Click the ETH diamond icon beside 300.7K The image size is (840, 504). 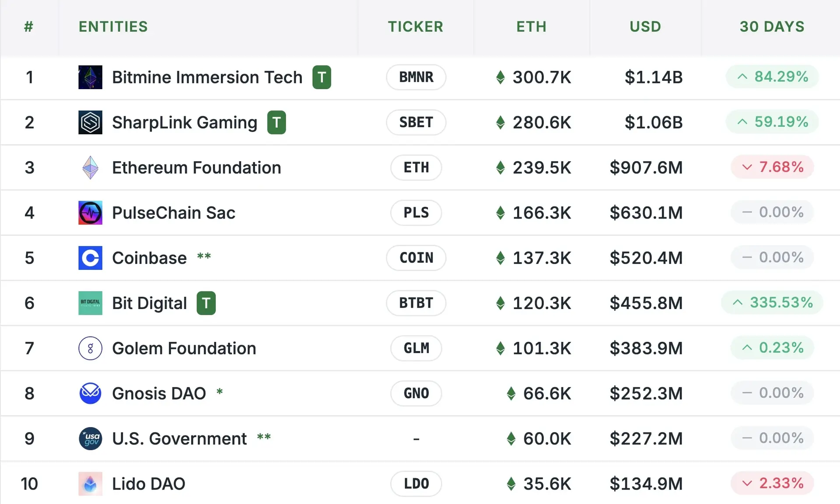[x=500, y=77]
